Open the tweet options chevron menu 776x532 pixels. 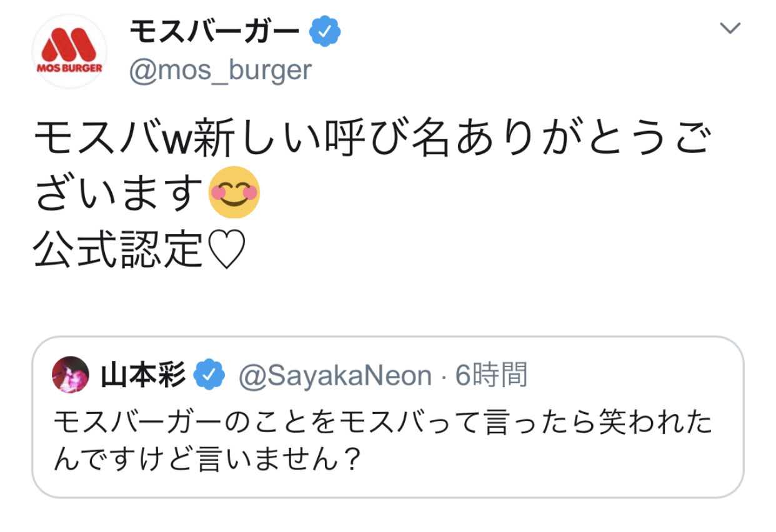point(730,28)
